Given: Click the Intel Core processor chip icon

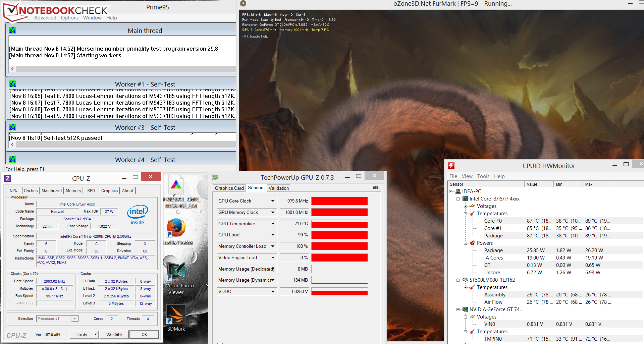Looking at the screenshot, I should click(465, 199).
